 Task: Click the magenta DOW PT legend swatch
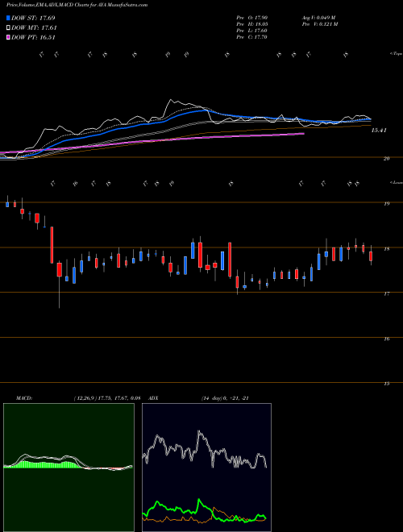pyautogui.click(x=8, y=37)
